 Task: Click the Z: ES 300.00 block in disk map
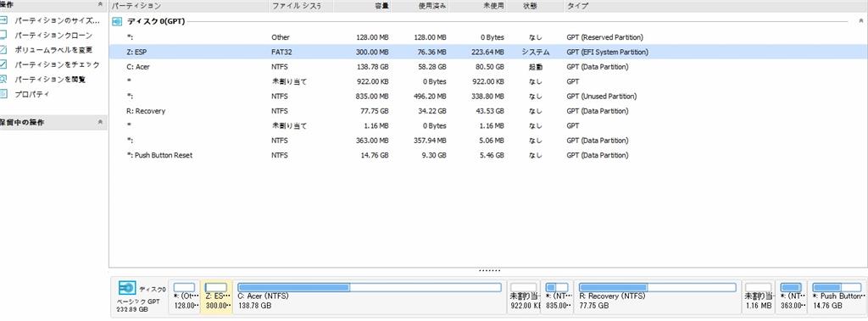point(216,296)
